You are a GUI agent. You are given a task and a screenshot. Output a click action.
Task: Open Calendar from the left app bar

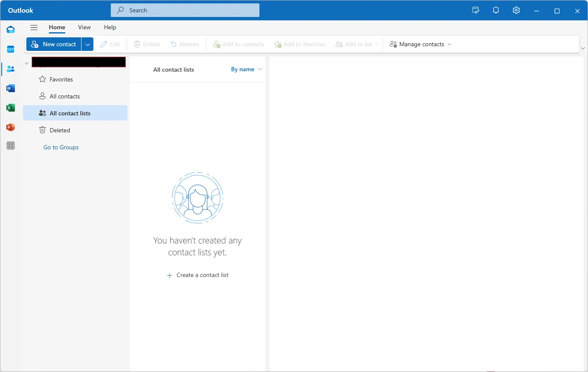(x=11, y=49)
